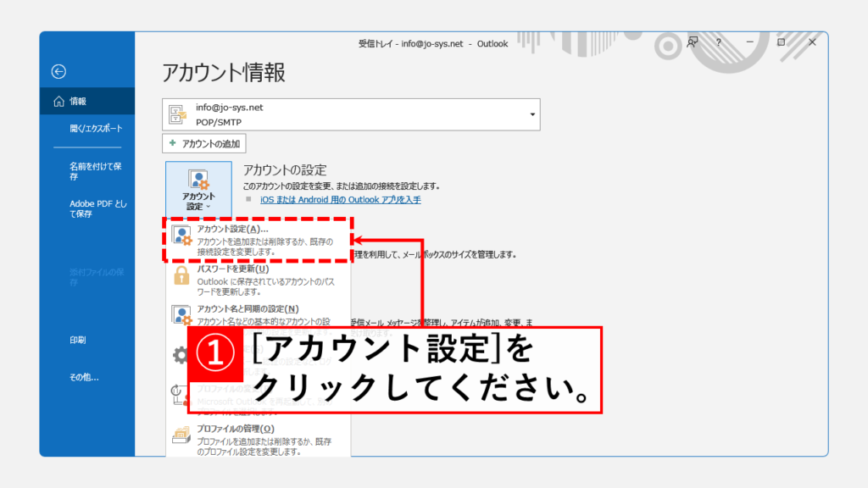The width and height of the screenshot is (868, 488).
Task: Choose アカウント設定(A)... from the menu
Action: [x=232, y=229]
